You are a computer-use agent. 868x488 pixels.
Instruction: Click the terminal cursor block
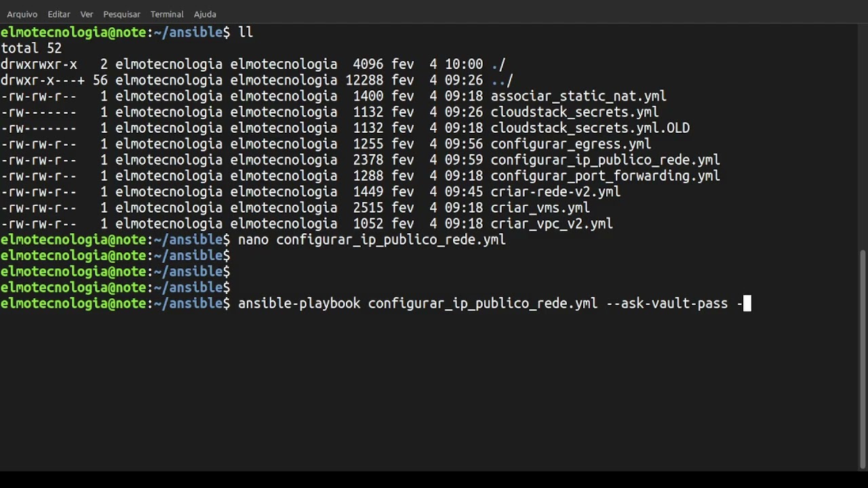point(747,304)
